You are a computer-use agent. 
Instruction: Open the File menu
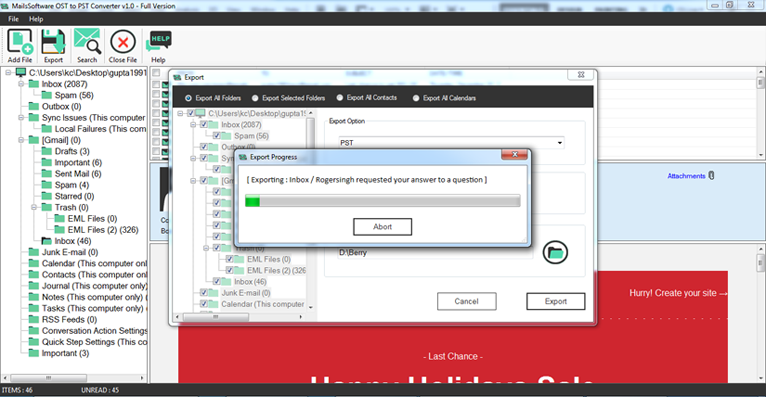coord(14,19)
